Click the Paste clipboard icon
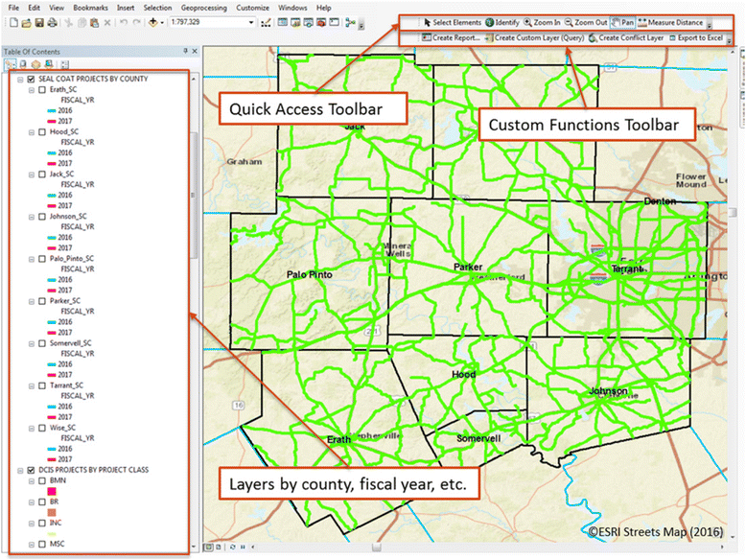Screen dimensions: 746x560 coord(94,22)
